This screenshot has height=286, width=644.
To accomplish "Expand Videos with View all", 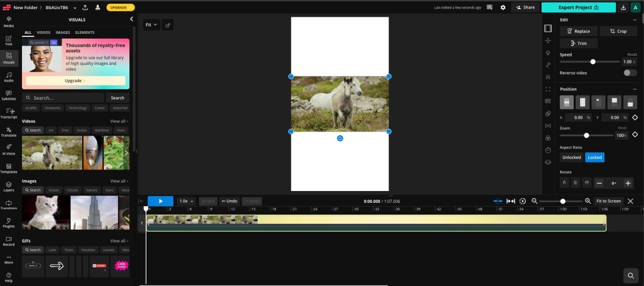I will pyautogui.click(x=119, y=121).
